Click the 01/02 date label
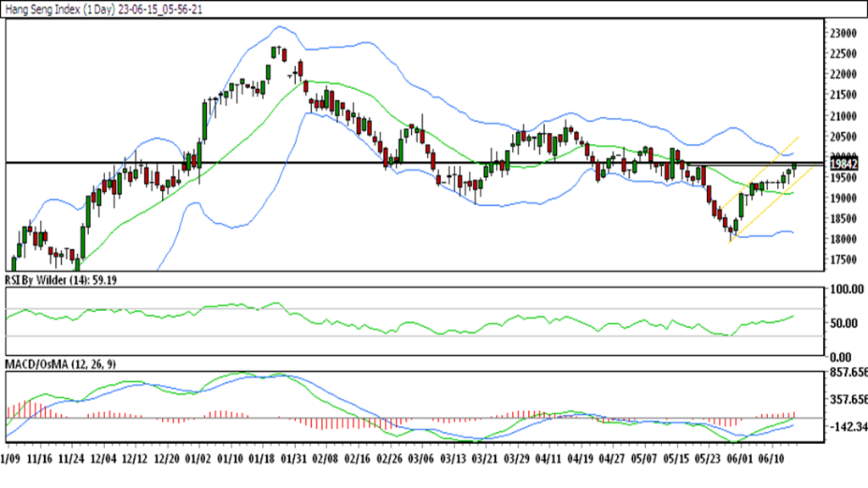868x488 pixels. 198,459
